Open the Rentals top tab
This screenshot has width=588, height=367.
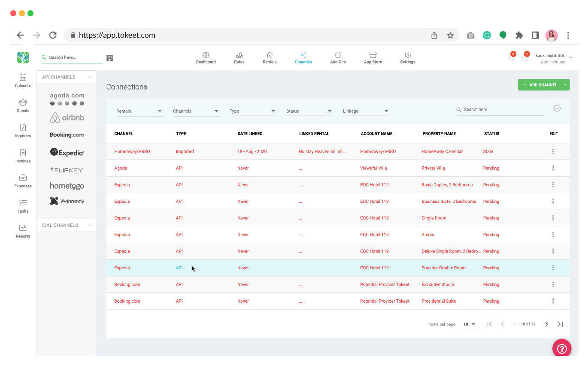(x=270, y=58)
